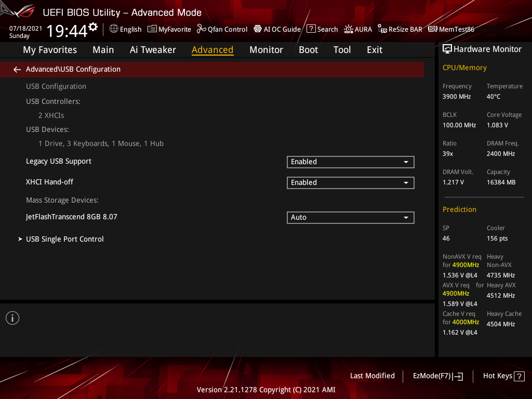Click the Hardware Monitor panel icon
Screen dimensions: 532x399
tap(448, 49)
